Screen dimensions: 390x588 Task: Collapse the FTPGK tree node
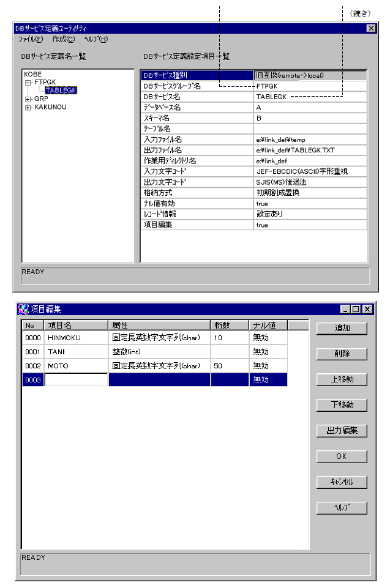tap(28, 83)
